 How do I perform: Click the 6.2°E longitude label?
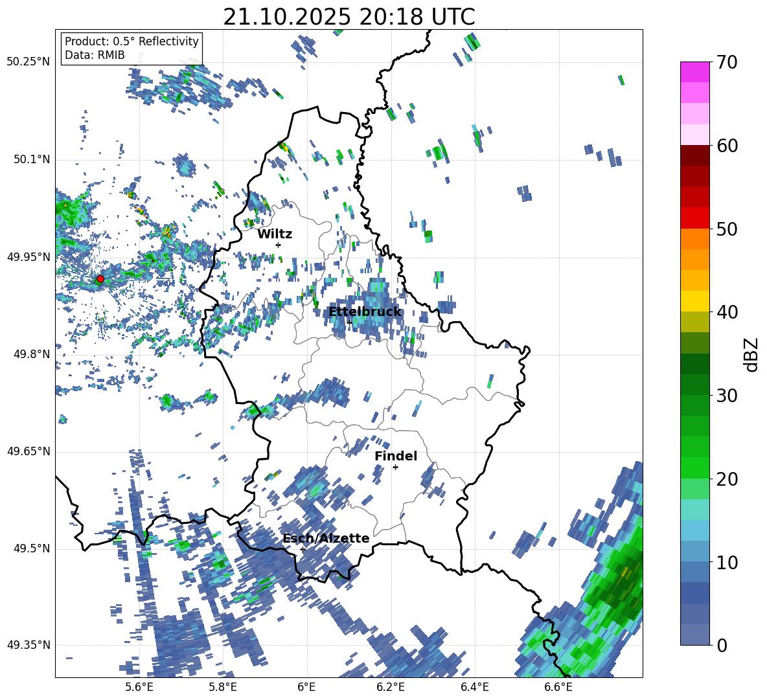point(391,687)
